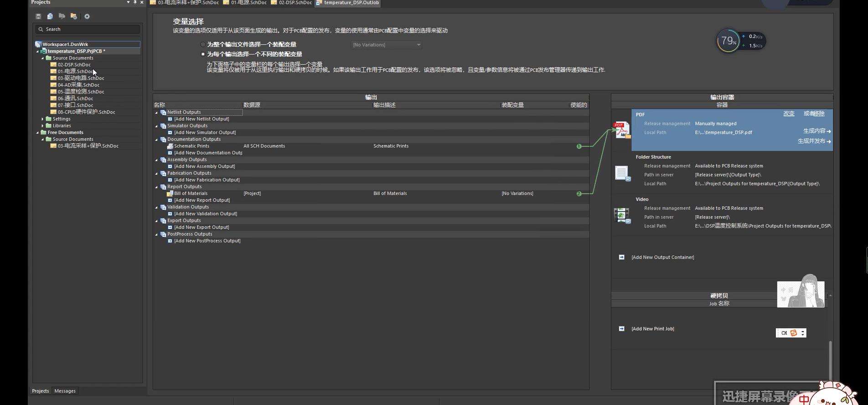Click the Save icon in Projects panel toolbar
The image size is (868, 405).
pos(38,16)
